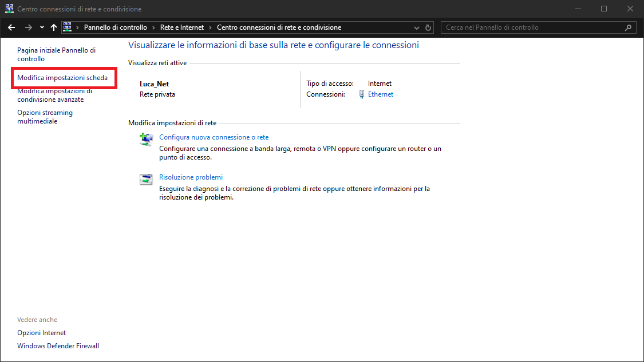644x362 pixels.
Task: Expand address bar history dropdown
Action: point(417,27)
